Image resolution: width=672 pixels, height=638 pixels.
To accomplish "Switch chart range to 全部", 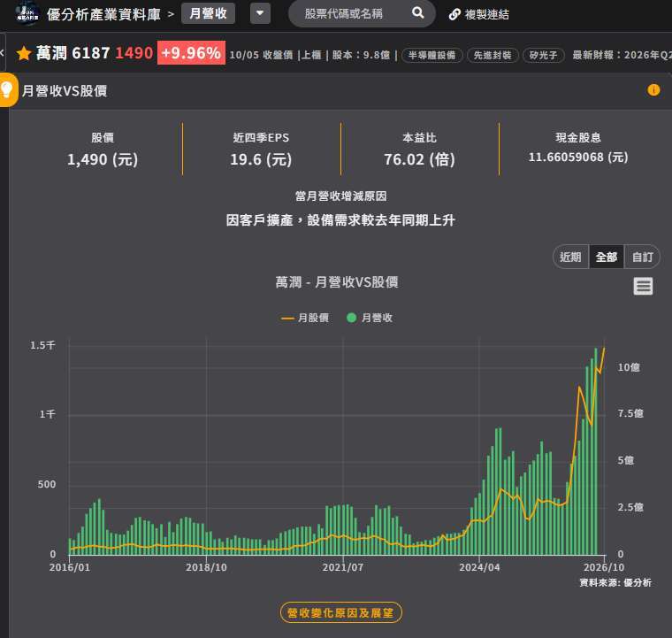I will coord(607,257).
